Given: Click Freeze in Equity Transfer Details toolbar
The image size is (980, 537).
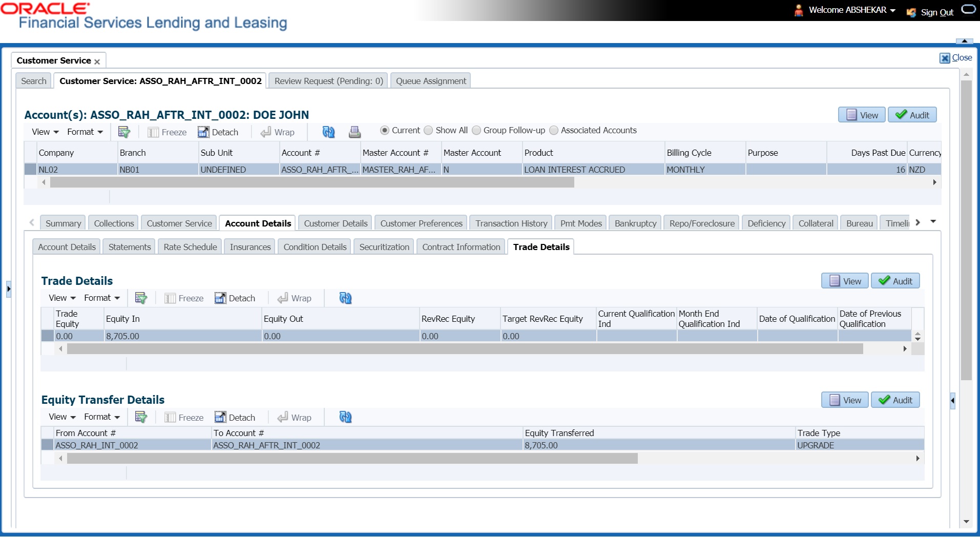Looking at the screenshot, I should (x=184, y=418).
